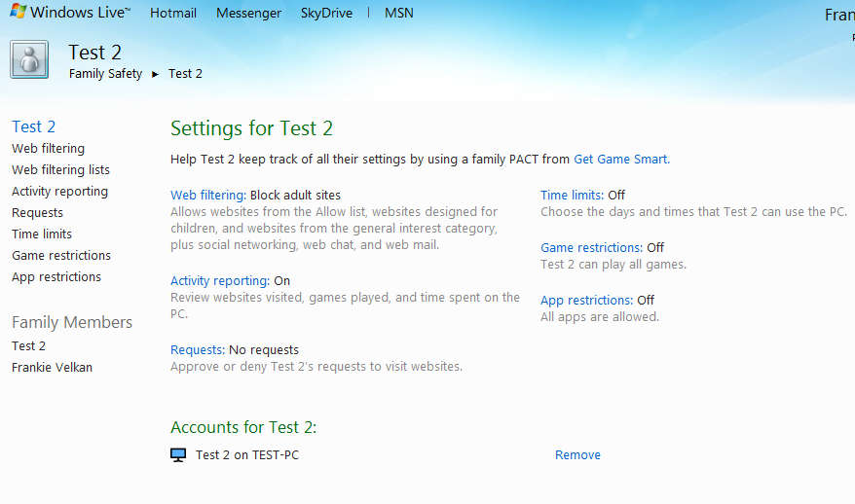The image size is (855, 504).
Task: Open Time limits sidebar item
Action: tap(42, 234)
